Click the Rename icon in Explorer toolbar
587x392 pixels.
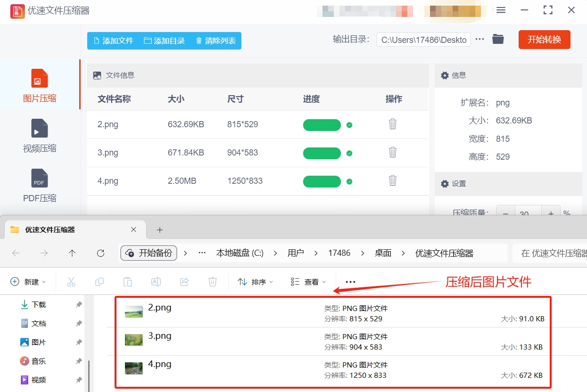click(x=156, y=282)
